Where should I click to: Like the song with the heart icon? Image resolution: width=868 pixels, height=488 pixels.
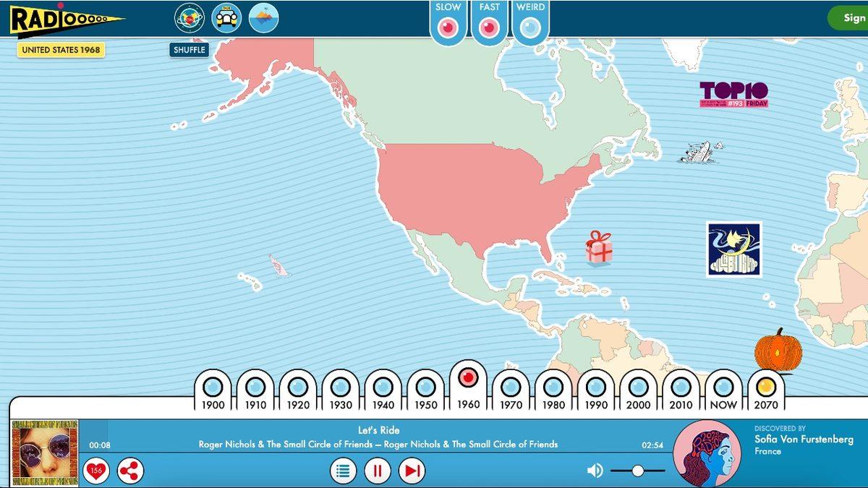coord(95,471)
